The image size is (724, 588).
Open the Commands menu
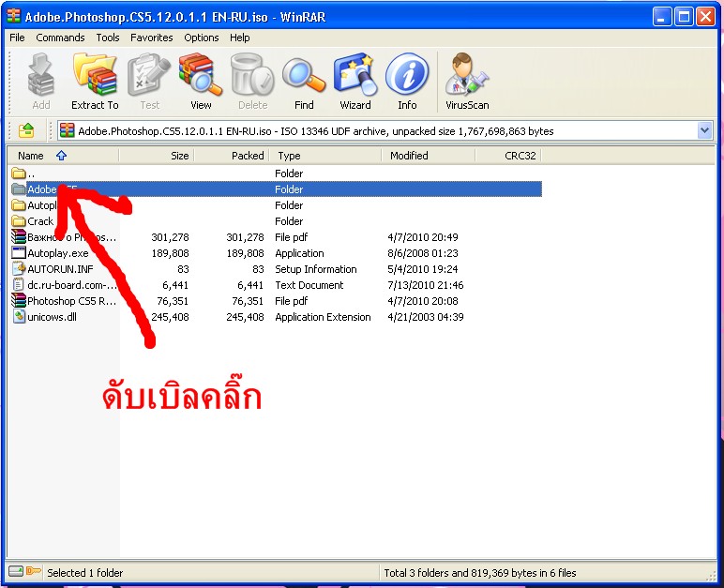[x=60, y=38]
